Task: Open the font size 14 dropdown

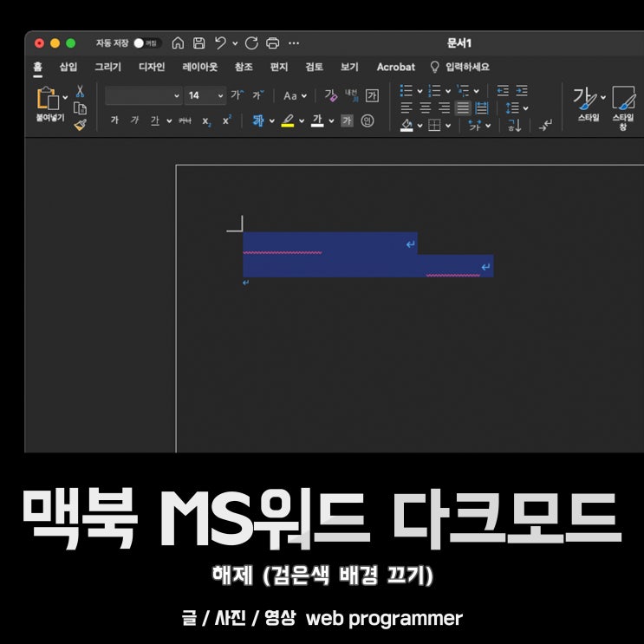Action: 220,96
